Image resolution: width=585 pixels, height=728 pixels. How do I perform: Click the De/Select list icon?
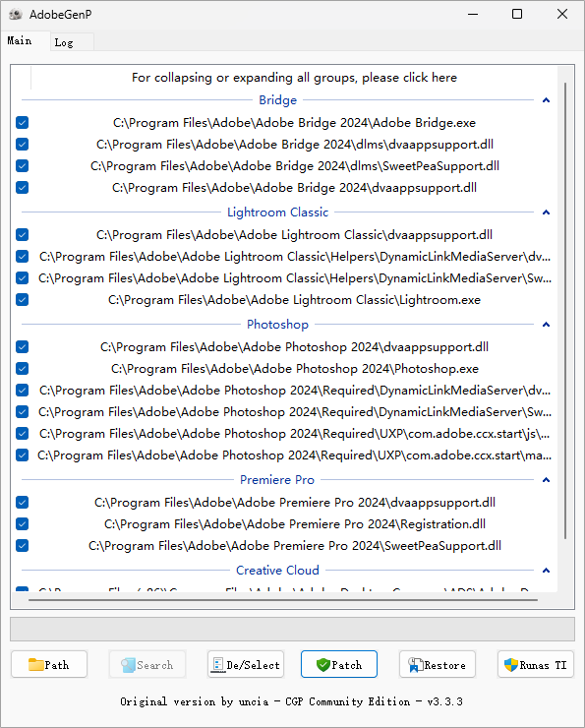tap(217, 665)
